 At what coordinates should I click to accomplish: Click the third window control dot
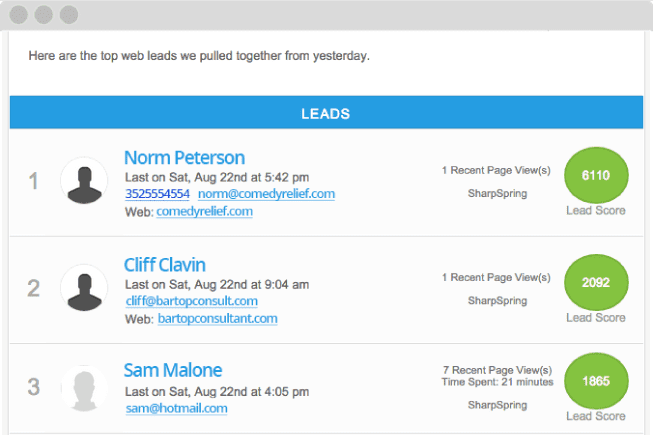click(69, 15)
